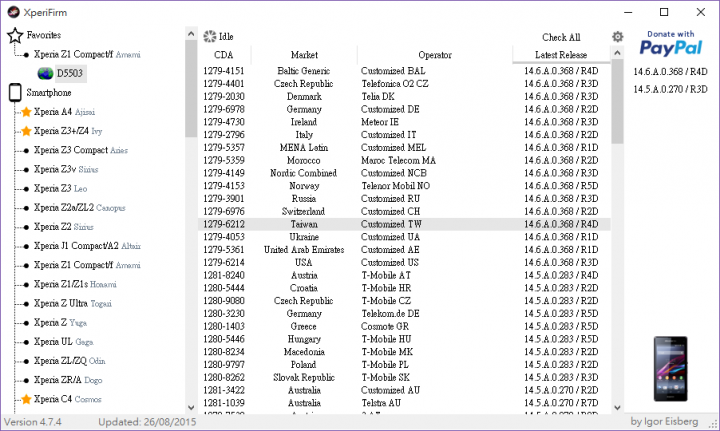Select the Telefonica O2 CZ row
The height and width of the screenshot is (431, 720).
coord(404,84)
